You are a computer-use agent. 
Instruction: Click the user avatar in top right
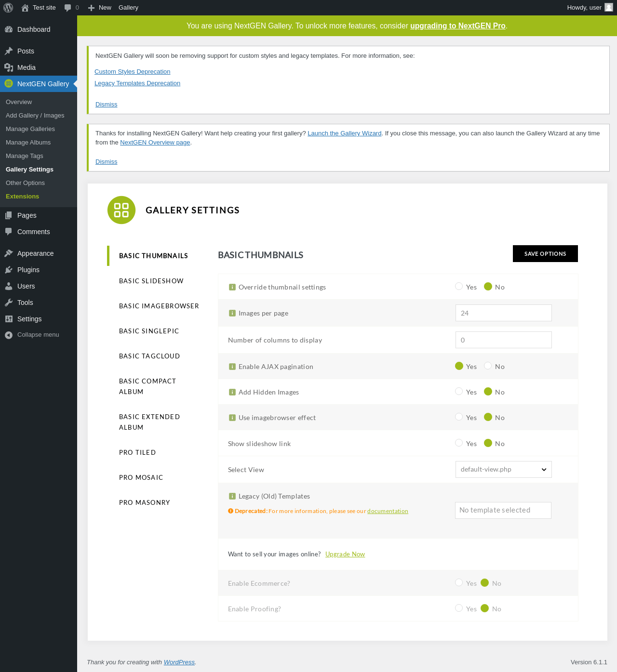(x=609, y=7)
